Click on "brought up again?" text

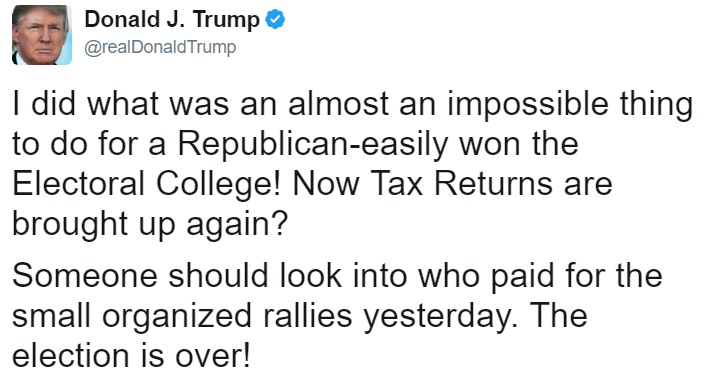(x=150, y=225)
